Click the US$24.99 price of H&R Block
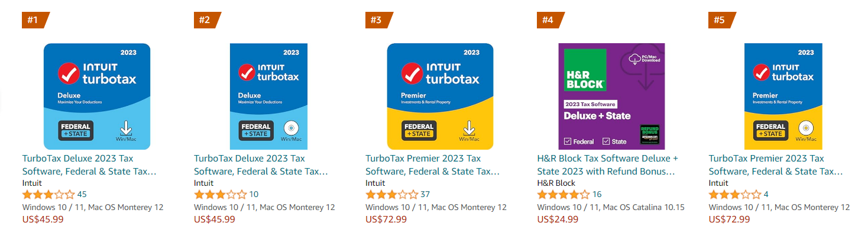 [558, 220]
